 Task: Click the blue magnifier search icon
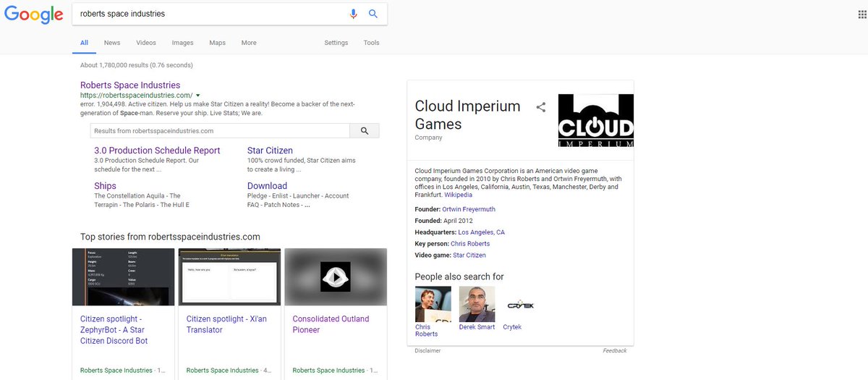373,14
